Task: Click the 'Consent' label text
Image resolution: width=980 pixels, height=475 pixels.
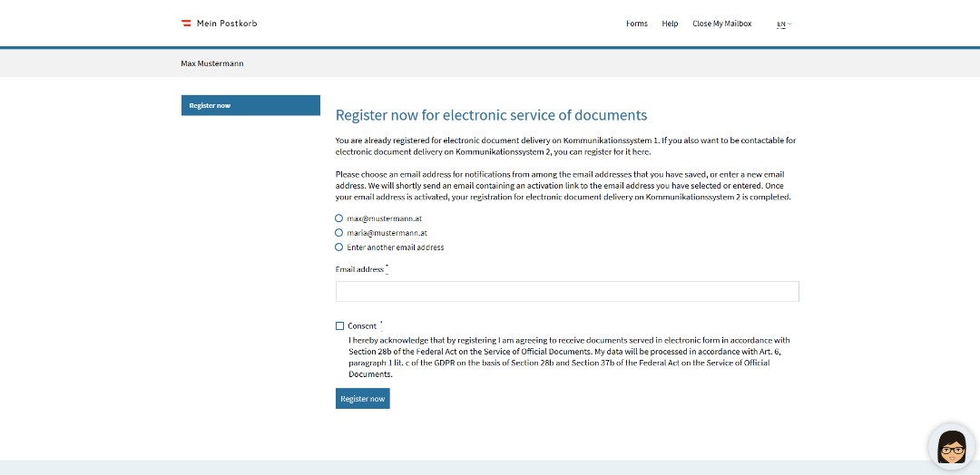Action: (362, 325)
